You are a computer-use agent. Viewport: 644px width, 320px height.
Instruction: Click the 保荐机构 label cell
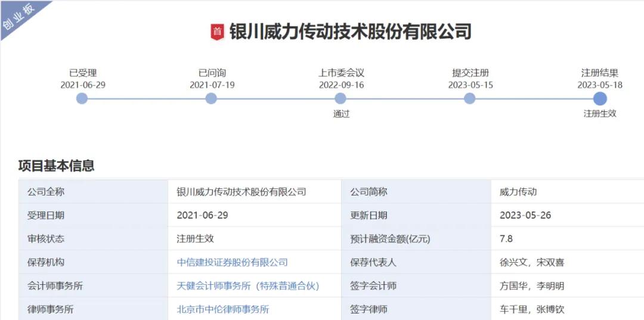(93, 262)
